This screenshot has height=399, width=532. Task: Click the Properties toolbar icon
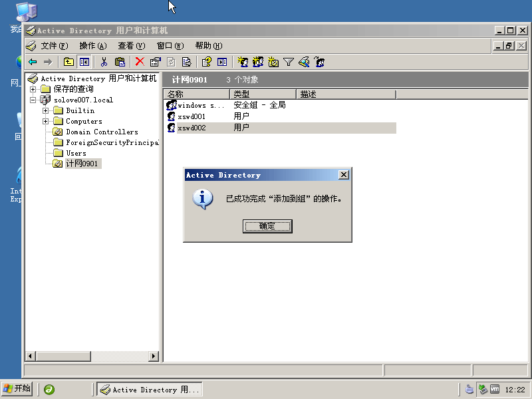pos(155,62)
